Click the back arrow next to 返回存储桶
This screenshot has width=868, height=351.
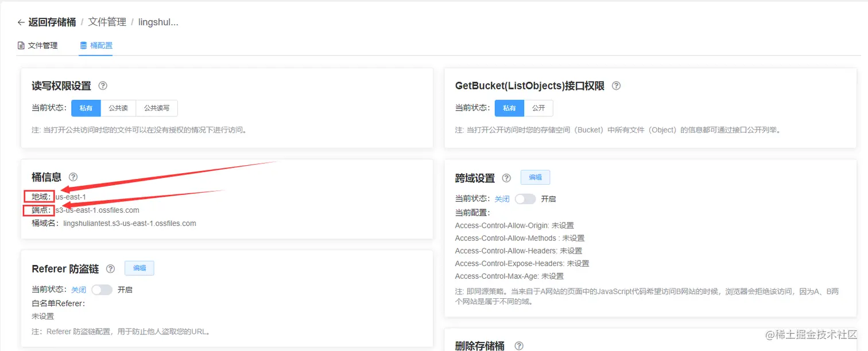click(21, 22)
